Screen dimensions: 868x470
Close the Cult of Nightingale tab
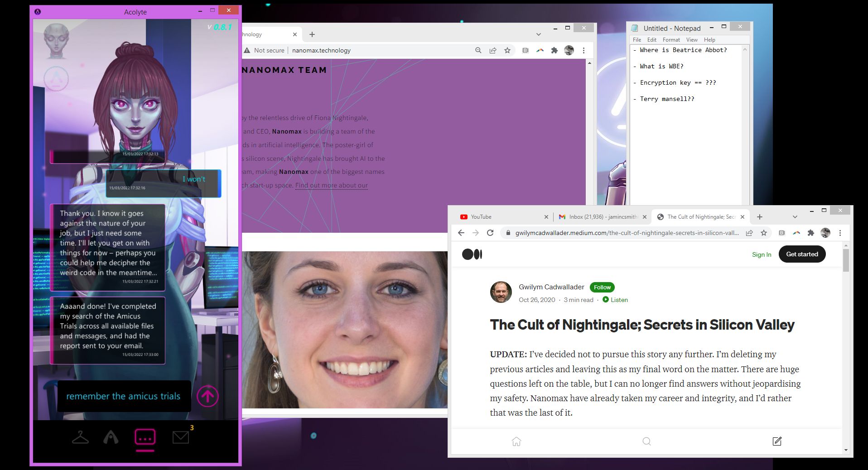(x=743, y=217)
